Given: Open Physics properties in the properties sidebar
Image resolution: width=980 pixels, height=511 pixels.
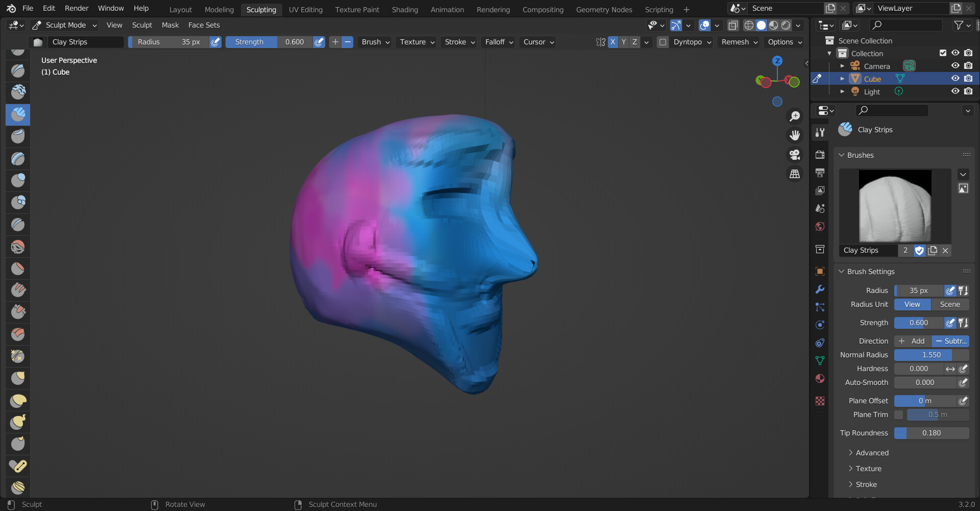Looking at the screenshot, I should point(820,325).
